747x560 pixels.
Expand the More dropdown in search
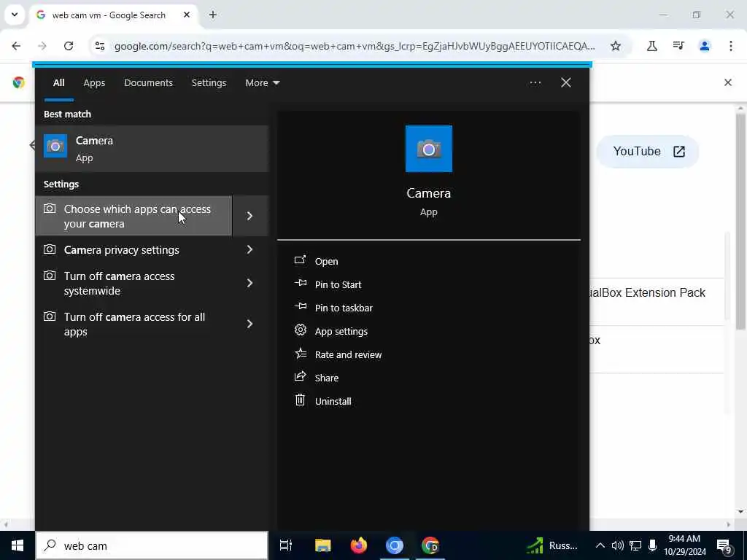click(262, 83)
